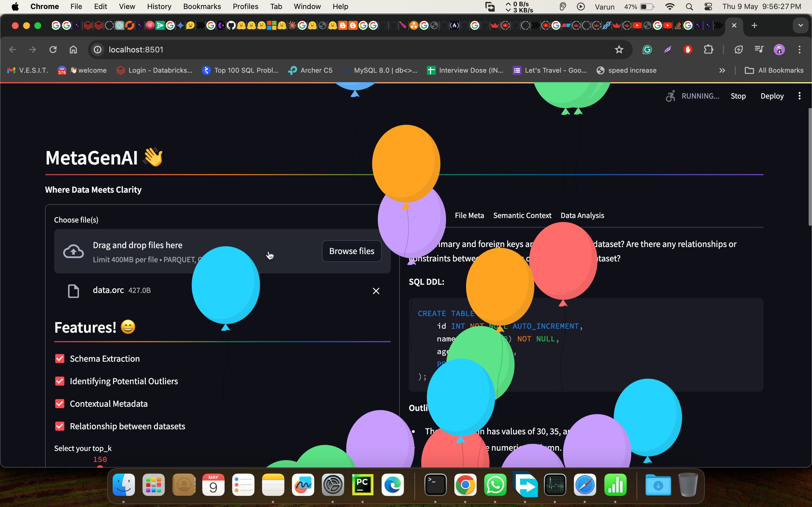Remove the uploaded data.orc file
This screenshot has height=507, width=812.
point(376,291)
